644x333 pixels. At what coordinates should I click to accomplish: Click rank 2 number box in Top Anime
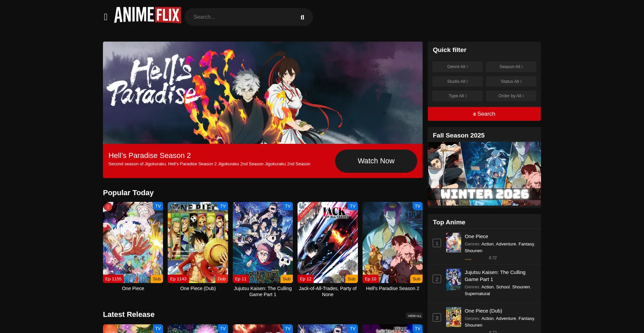point(437,279)
